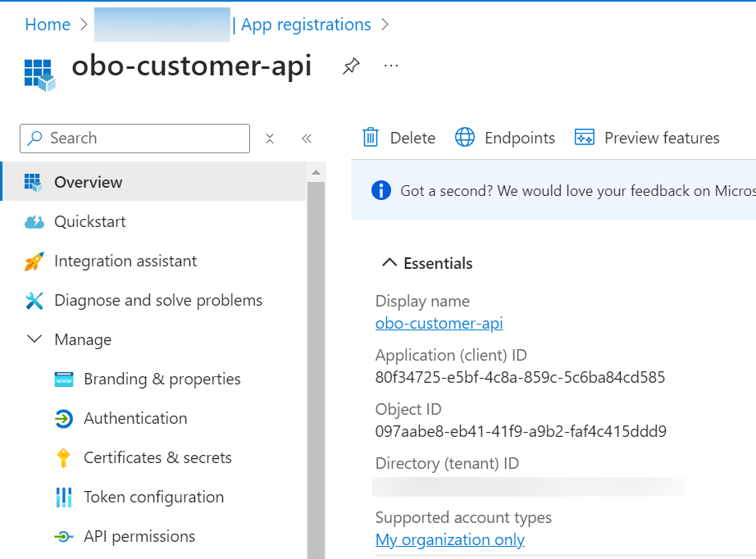Click the side menu scrollbar up arrow
Image resolution: width=756 pixels, height=559 pixels.
[x=317, y=172]
